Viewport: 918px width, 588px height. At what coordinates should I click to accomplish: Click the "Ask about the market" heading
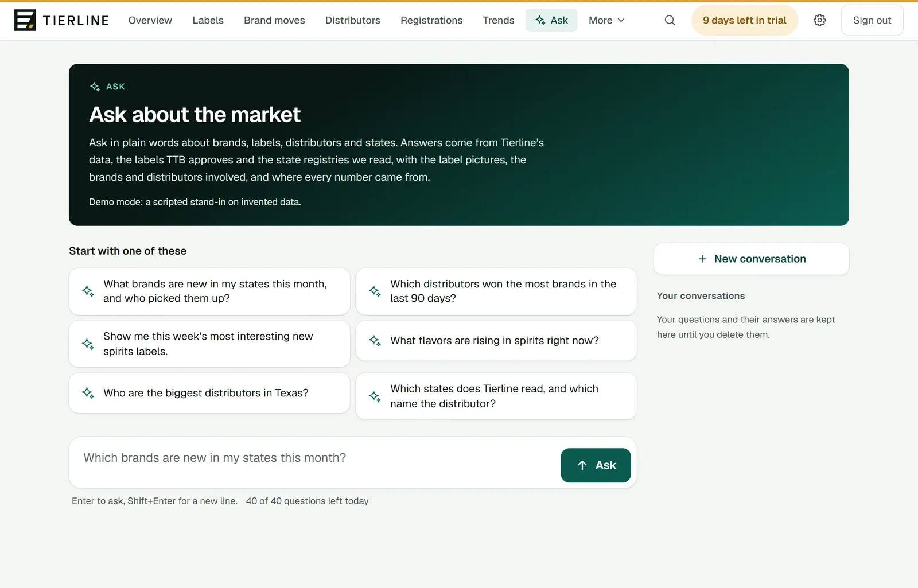[195, 115]
